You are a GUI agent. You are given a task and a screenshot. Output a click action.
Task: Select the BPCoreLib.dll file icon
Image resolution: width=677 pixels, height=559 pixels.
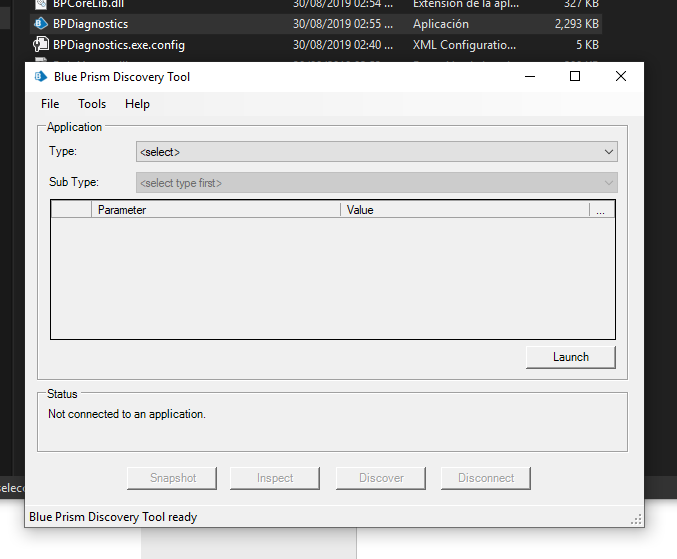pos(41,4)
